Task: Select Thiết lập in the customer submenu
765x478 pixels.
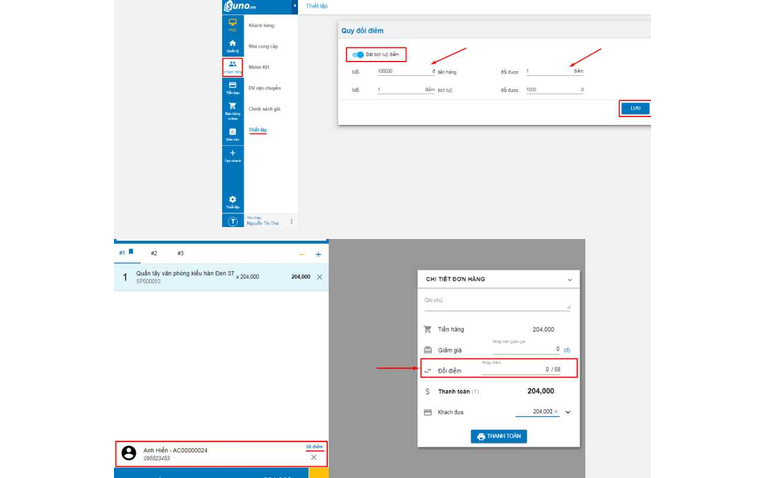Action: (x=258, y=130)
